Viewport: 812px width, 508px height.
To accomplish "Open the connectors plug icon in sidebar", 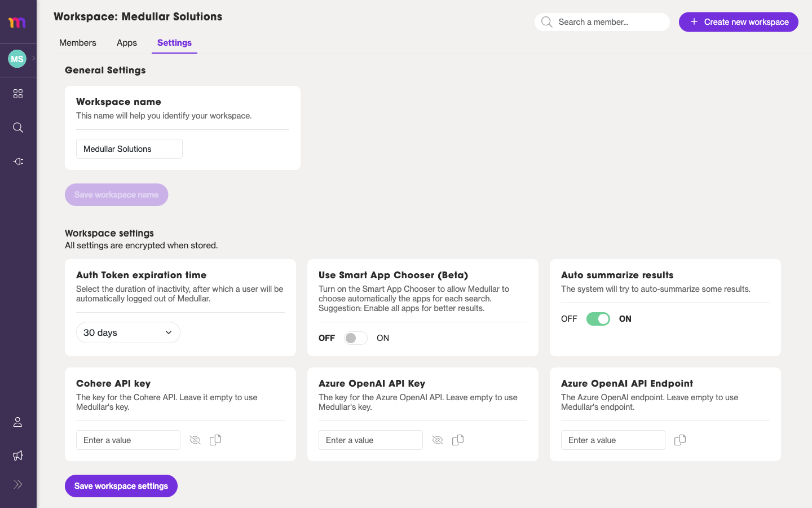I will (18, 161).
